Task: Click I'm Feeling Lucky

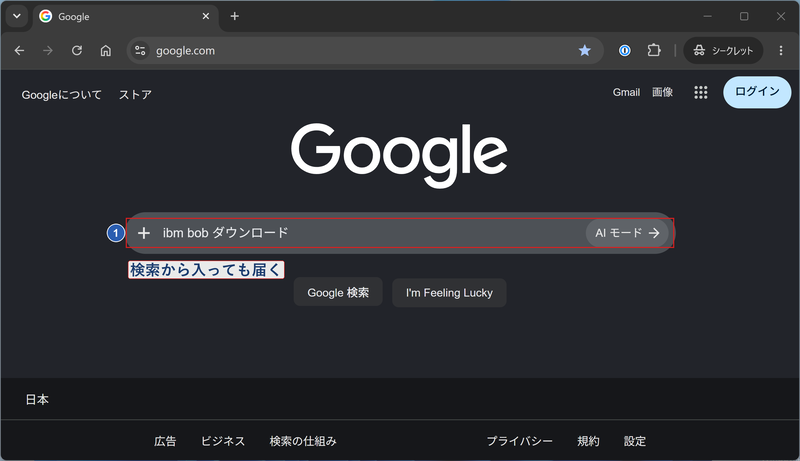Action: coord(449,293)
